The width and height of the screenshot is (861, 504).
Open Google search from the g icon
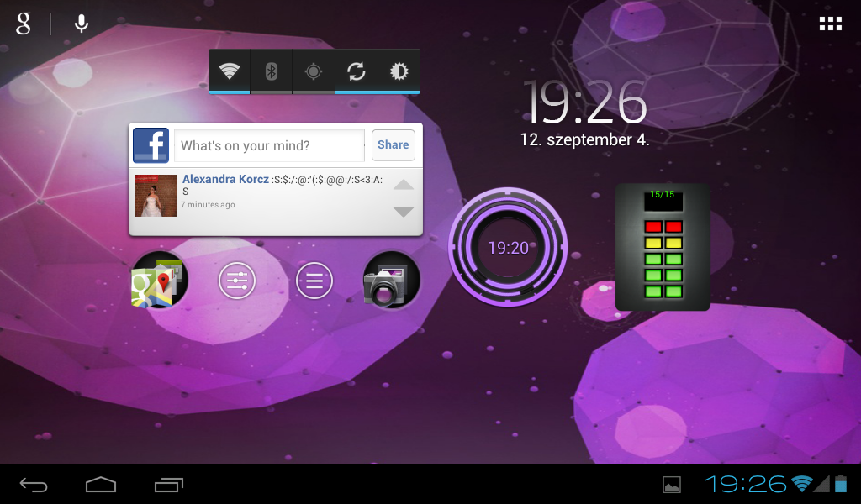click(x=23, y=24)
